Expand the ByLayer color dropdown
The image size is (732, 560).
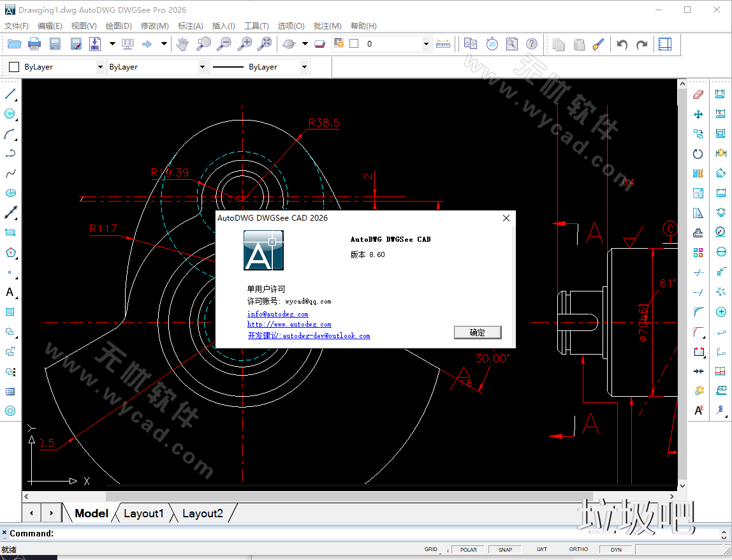click(x=101, y=66)
